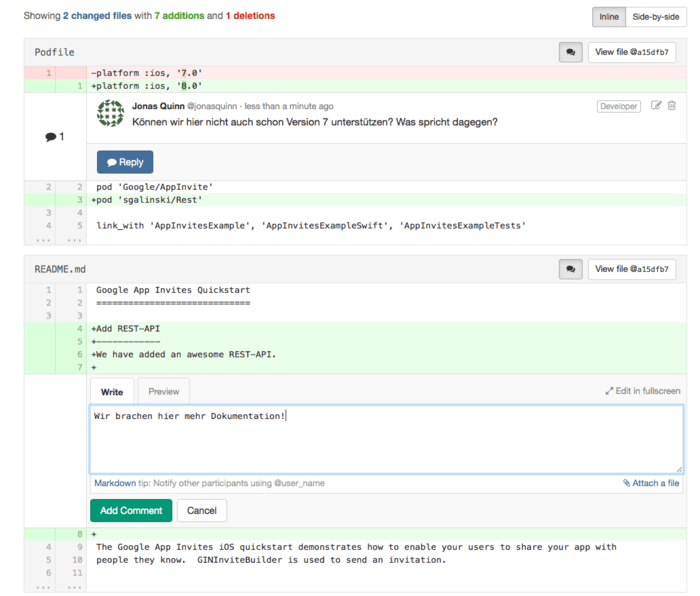The width and height of the screenshot is (700, 596).
Task: Toggle comments icon for Podfile
Action: pyautogui.click(x=571, y=52)
